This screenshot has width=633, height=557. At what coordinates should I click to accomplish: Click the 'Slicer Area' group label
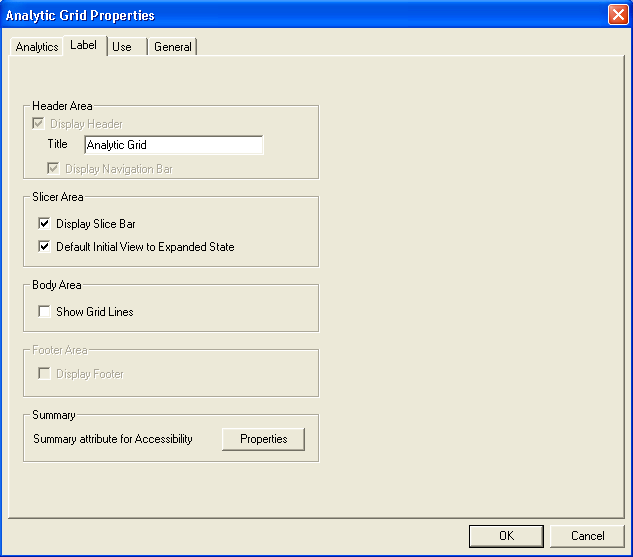58,197
